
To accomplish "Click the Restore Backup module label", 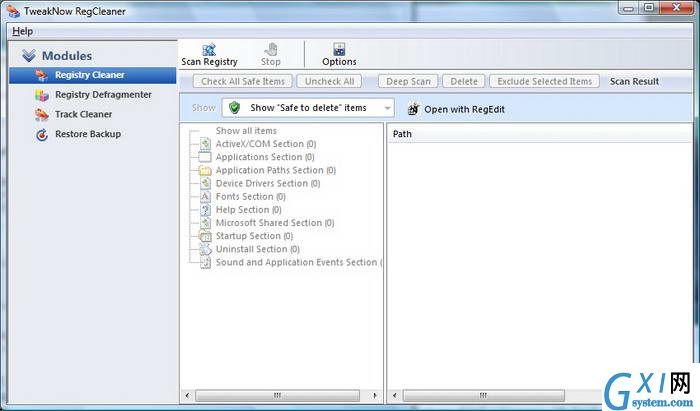I will coord(88,134).
